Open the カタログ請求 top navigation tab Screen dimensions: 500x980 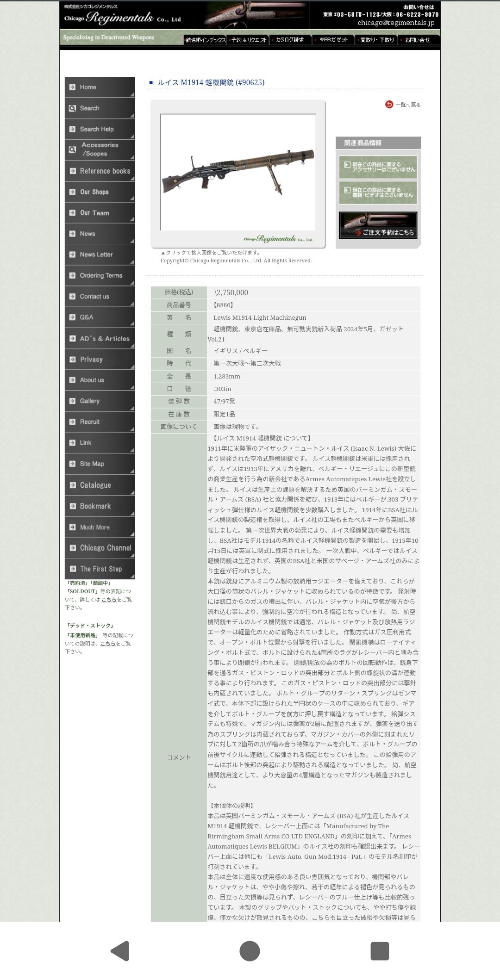(x=291, y=40)
